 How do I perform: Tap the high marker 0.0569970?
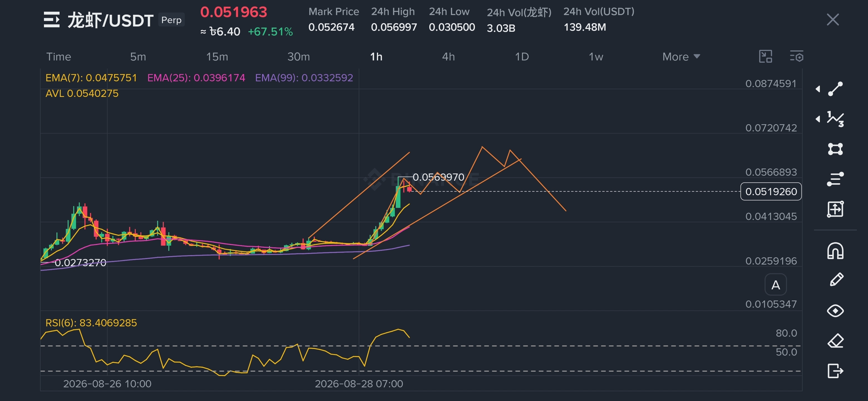click(438, 177)
